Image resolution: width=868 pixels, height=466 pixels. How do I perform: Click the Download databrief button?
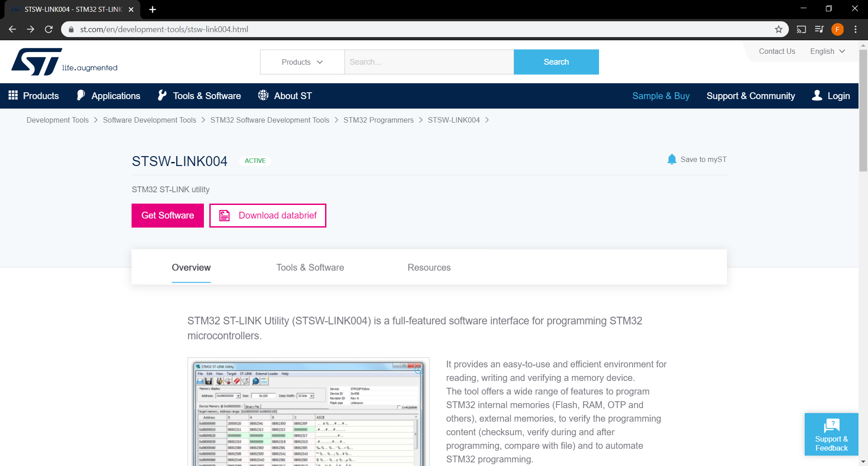[268, 215]
